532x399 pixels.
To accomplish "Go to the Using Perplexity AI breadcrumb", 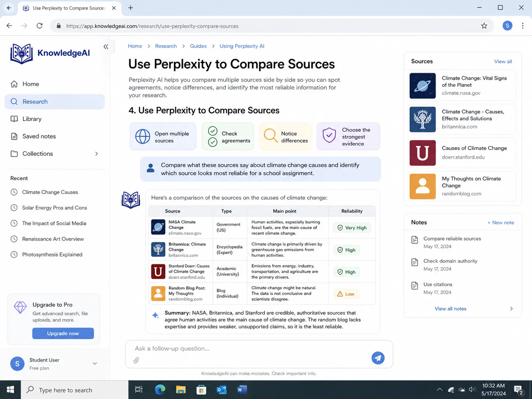I will (x=242, y=46).
